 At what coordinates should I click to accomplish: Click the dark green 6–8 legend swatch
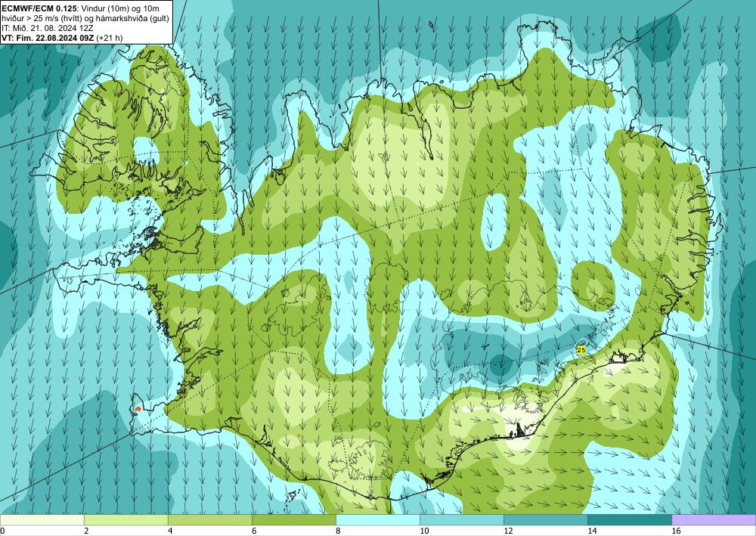tap(293, 520)
